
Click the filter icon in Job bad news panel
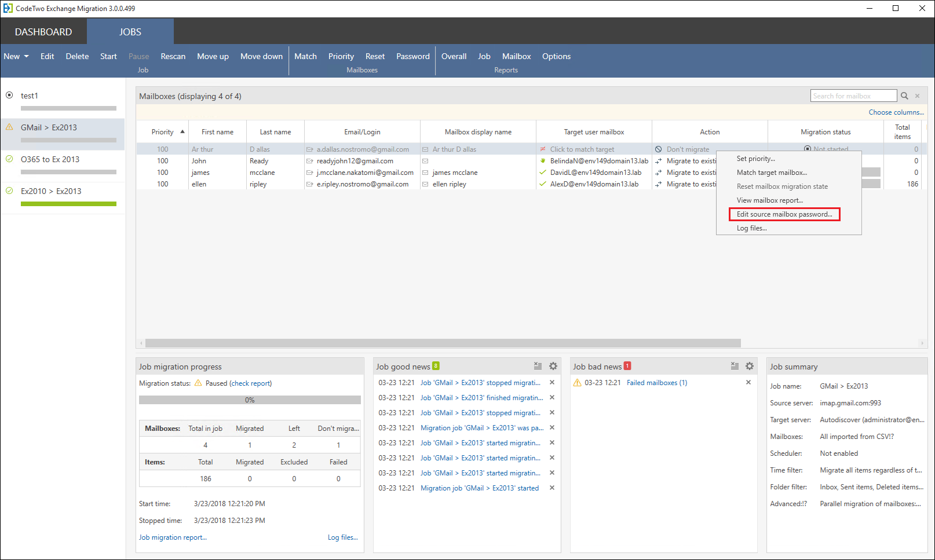click(x=734, y=366)
